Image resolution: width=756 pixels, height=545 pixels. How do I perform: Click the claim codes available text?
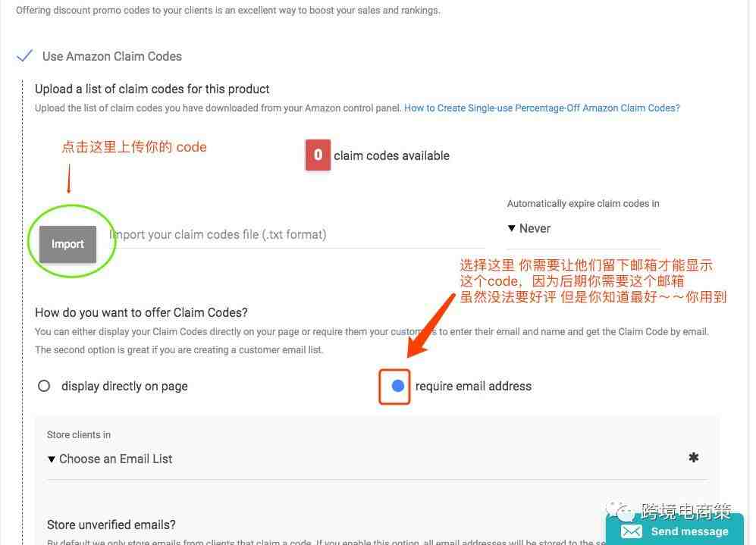click(391, 155)
